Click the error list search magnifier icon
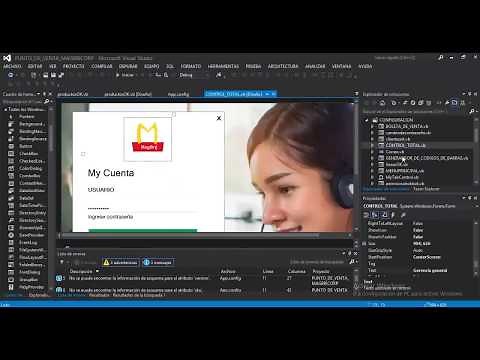 352,262
